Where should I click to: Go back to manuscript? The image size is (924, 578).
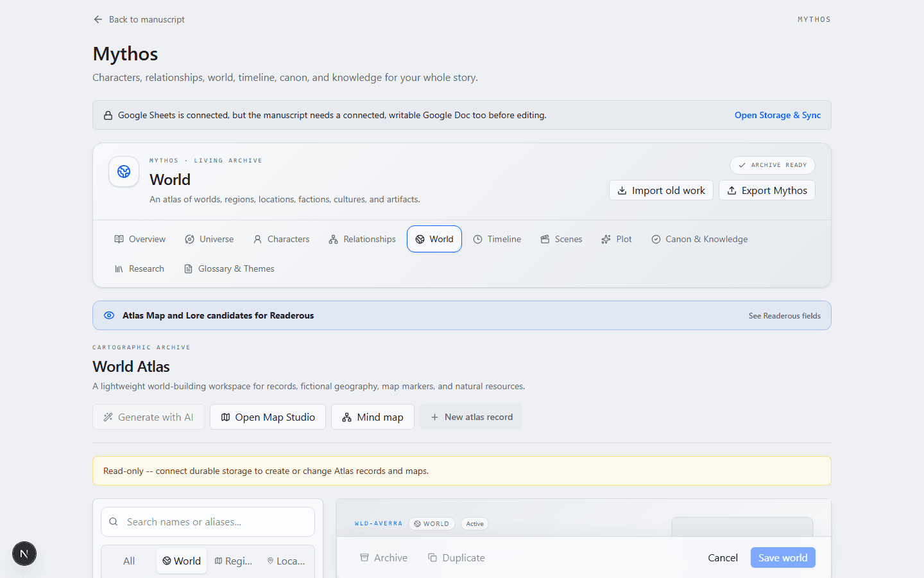pos(139,19)
